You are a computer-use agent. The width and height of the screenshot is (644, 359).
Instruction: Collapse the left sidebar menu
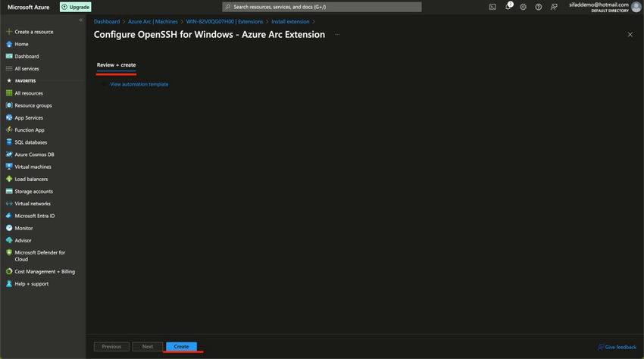point(80,20)
